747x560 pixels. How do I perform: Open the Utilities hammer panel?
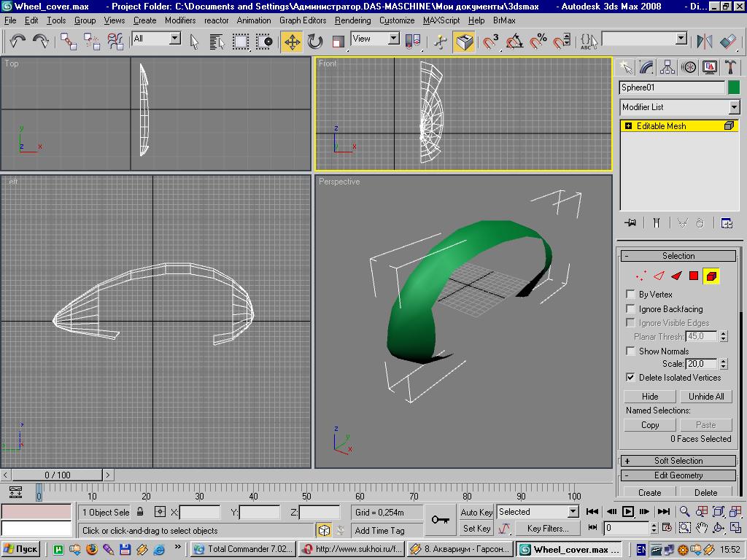click(730, 67)
